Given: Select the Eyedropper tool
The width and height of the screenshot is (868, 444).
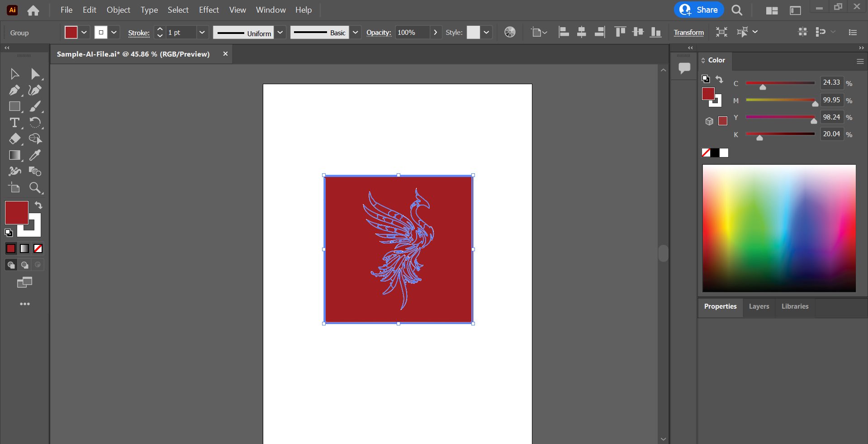Looking at the screenshot, I should click(x=35, y=155).
